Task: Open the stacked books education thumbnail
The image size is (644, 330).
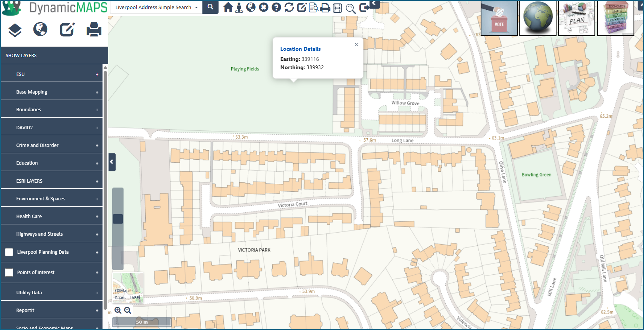Action: pos(615,18)
